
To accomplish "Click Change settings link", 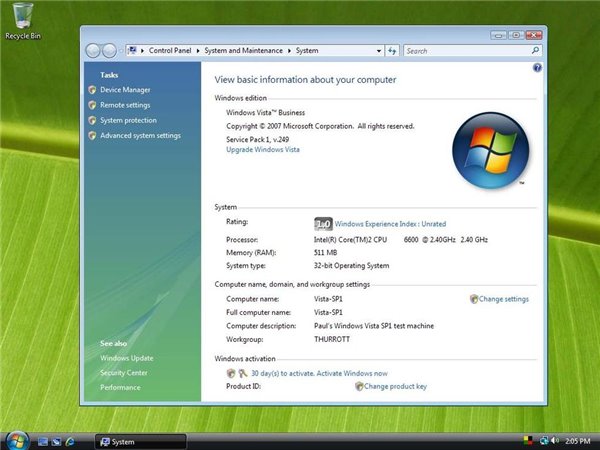I will click(504, 299).
